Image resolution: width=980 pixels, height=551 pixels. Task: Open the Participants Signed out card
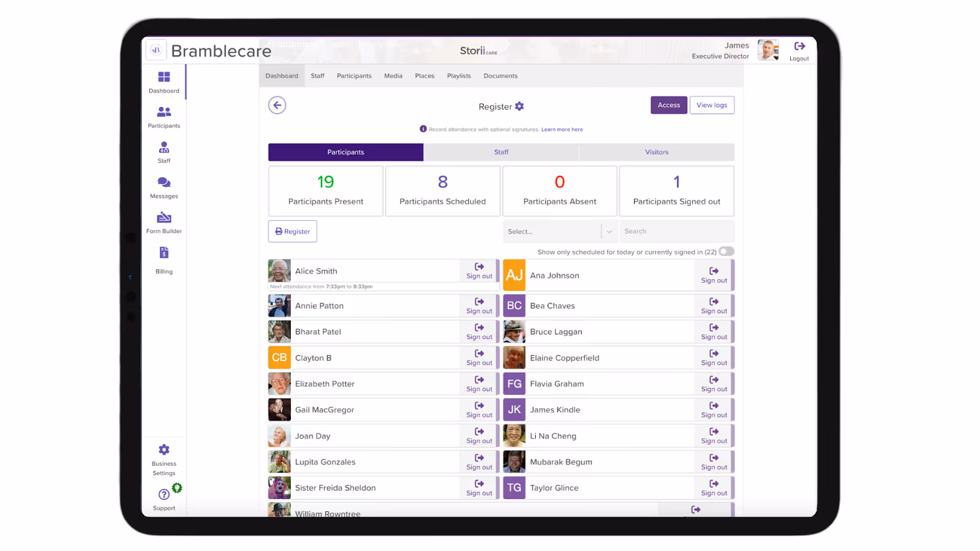point(677,191)
